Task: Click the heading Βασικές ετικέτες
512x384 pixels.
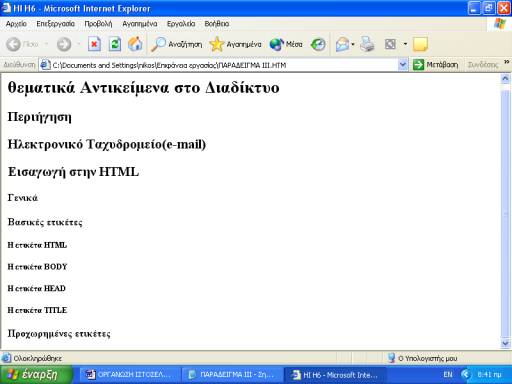Action: pos(45,222)
